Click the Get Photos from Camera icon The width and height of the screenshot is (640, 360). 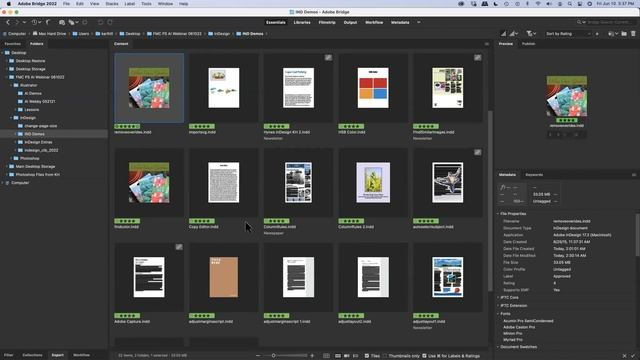62,22
